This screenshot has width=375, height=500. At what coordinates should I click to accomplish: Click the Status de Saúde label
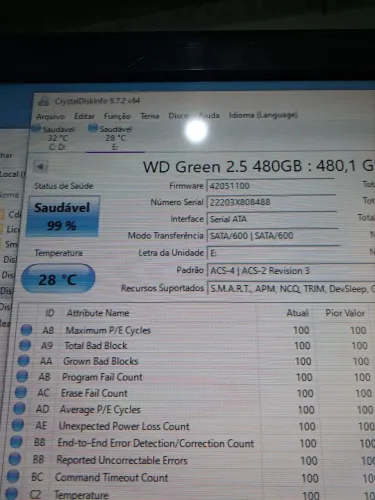[64, 186]
